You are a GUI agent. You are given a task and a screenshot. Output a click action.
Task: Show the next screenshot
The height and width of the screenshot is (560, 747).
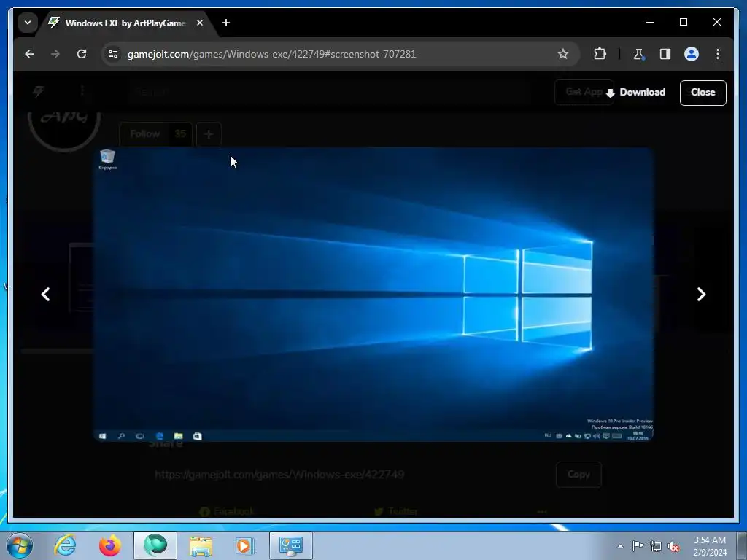click(701, 295)
